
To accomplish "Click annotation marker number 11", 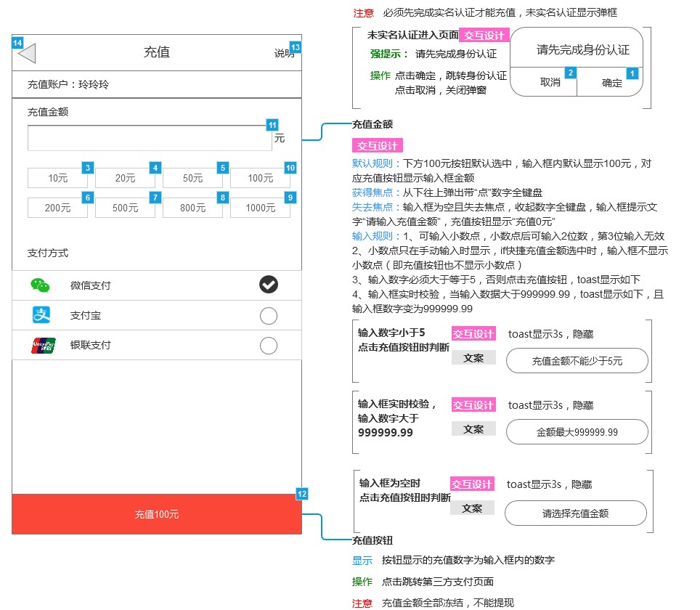I will click(x=272, y=124).
